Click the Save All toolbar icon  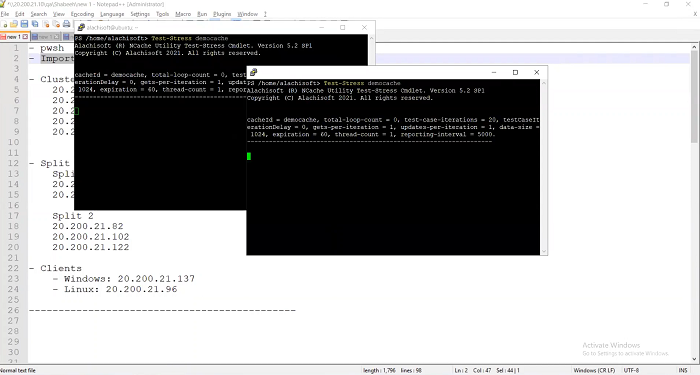[35, 24]
